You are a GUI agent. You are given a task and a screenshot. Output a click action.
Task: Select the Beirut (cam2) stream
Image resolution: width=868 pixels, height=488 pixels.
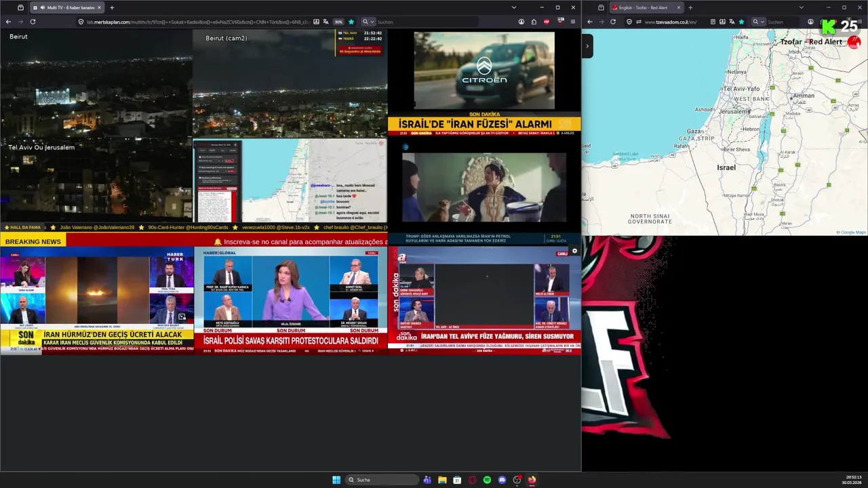pyautogui.click(x=290, y=83)
